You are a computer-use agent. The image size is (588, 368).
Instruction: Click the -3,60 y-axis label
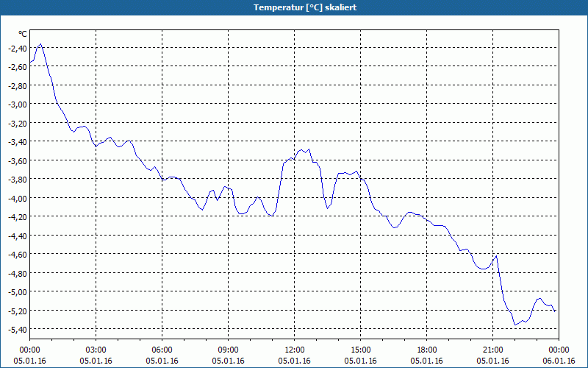click(17, 160)
